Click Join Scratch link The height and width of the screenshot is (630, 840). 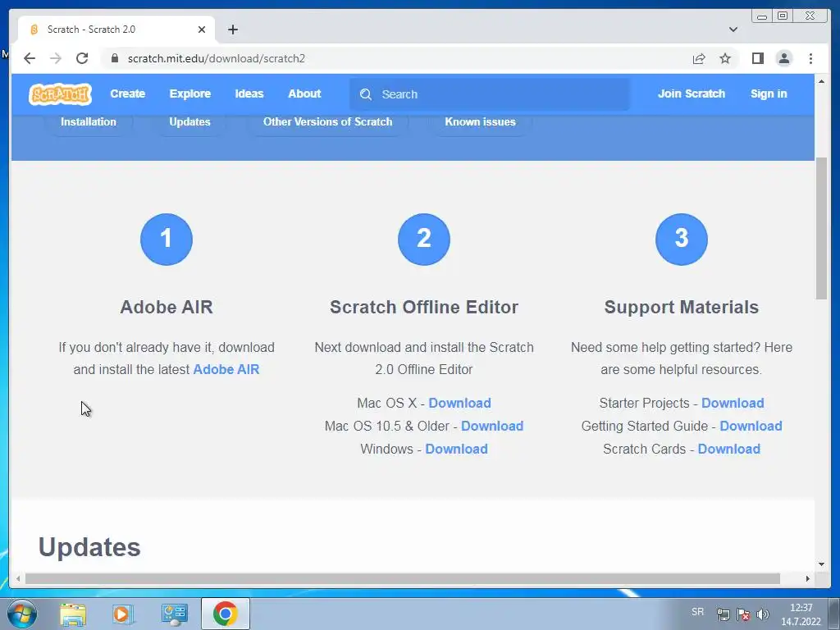[x=691, y=94]
